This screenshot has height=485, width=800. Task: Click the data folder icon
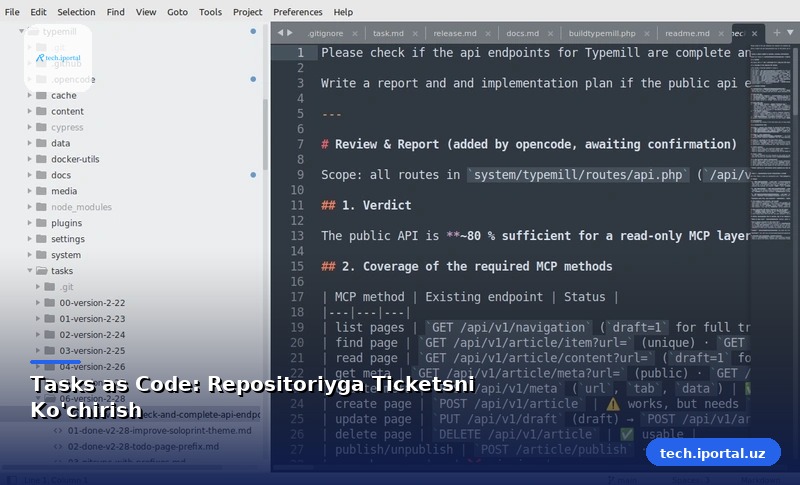tap(41, 143)
